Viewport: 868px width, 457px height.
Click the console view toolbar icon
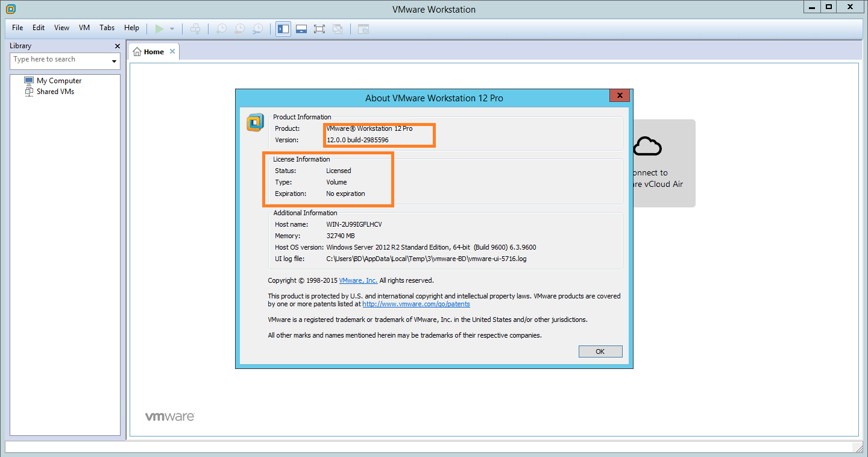tap(363, 28)
